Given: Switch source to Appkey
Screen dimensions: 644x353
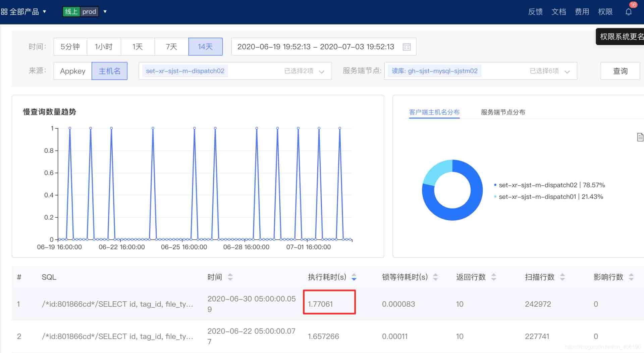Looking at the screenshot, I should coord(72,71).
